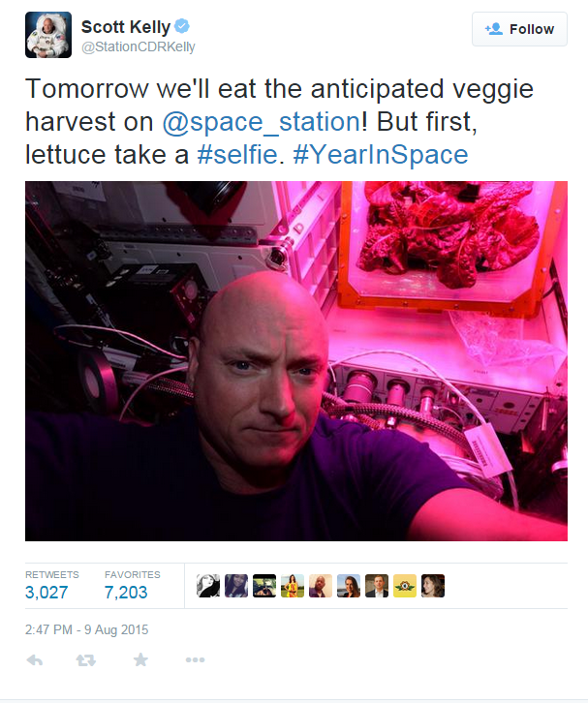The width and height of the screenshot is (588, 703).
Task: Open the yellow emblem avatar thumbnail
Action: pos(405,586)
